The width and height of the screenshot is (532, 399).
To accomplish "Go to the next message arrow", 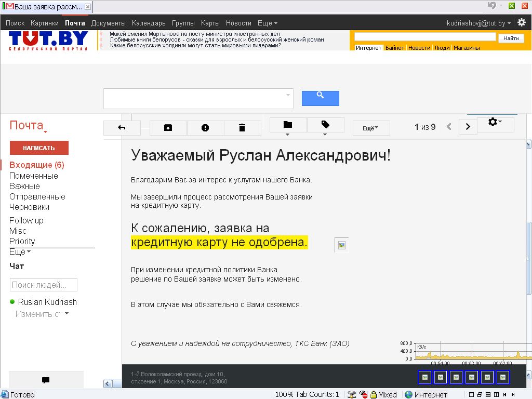I will point(468,127).
